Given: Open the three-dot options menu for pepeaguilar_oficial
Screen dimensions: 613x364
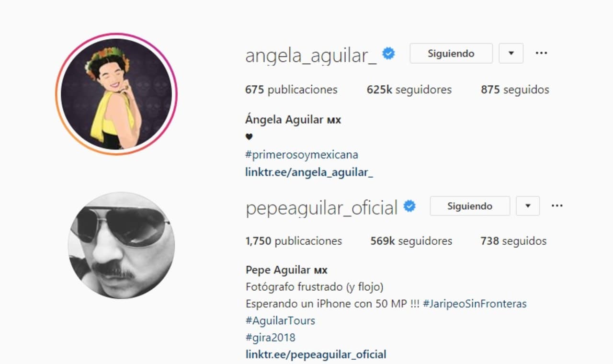Looking at the screenshot, I should click(x=557, y=206).
